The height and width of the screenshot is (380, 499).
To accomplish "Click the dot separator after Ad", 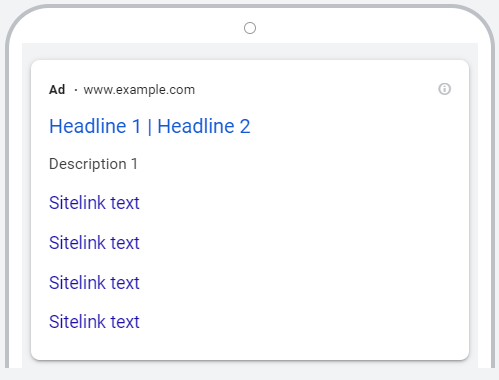I will coord(76,90).
